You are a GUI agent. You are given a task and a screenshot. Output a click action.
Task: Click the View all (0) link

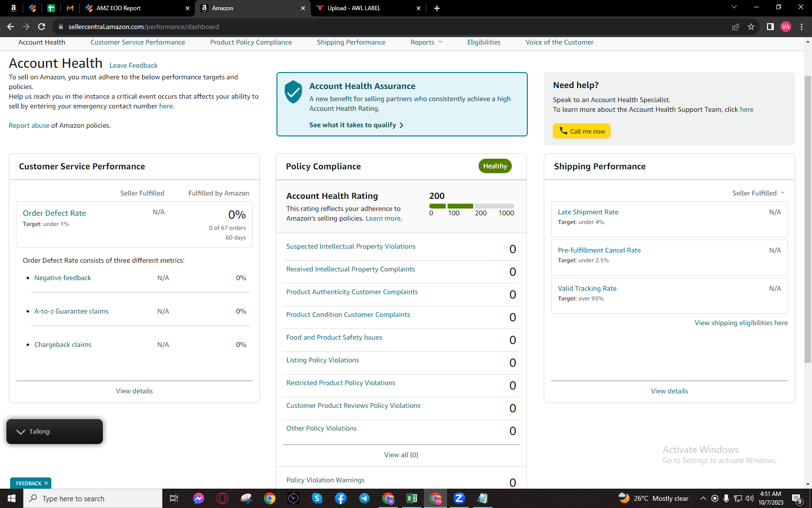401,455
